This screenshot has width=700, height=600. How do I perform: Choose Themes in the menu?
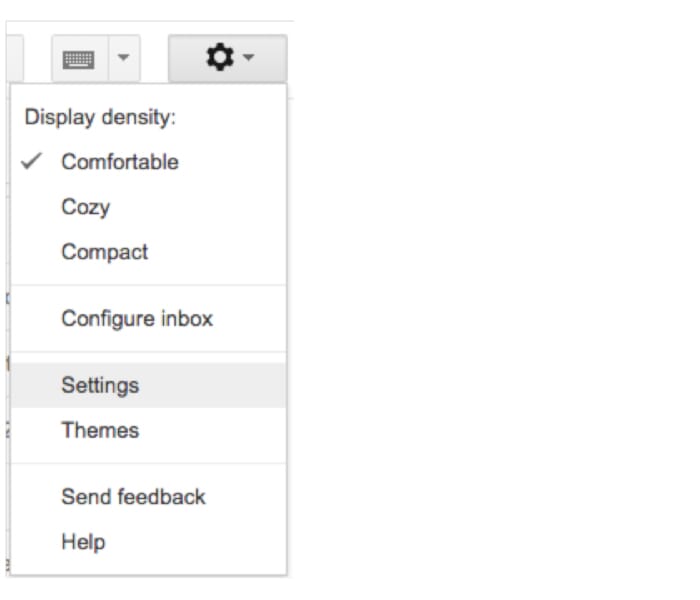148,430
